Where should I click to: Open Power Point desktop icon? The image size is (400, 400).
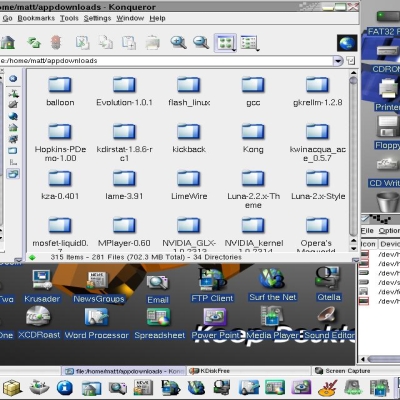tap(215, 323)
